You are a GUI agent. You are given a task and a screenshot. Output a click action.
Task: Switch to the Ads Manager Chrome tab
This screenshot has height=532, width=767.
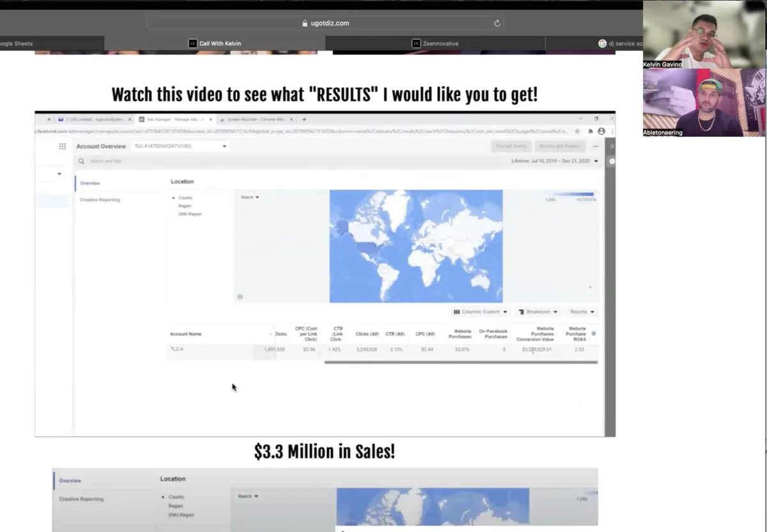click(x=176, y=119)
